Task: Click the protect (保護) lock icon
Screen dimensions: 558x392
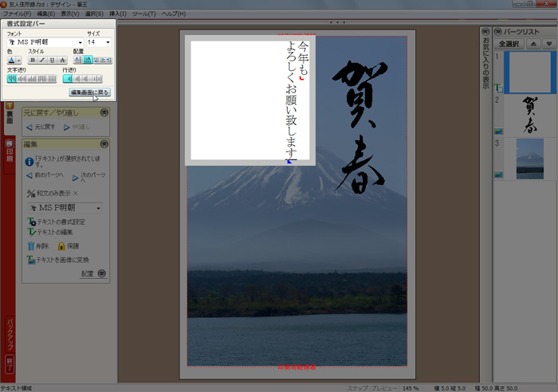Action: tap(61, 246)
